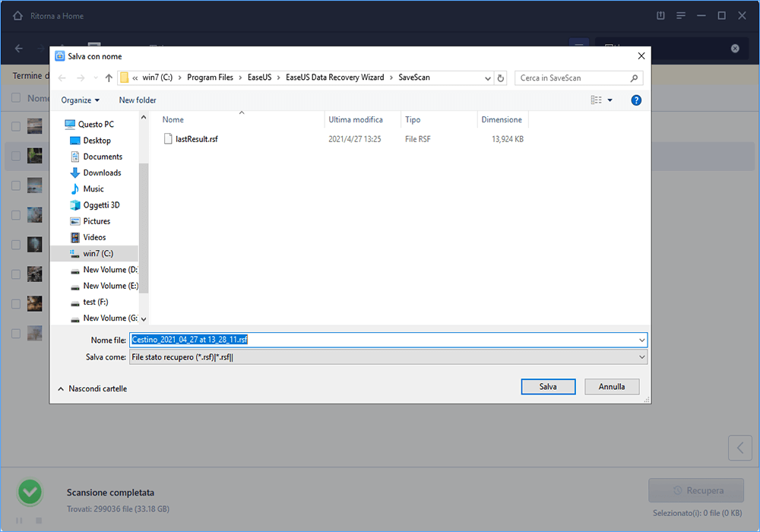Collapse folders with Nascondi cartelle
Viewport: 760px width, 532px height.
92,388
